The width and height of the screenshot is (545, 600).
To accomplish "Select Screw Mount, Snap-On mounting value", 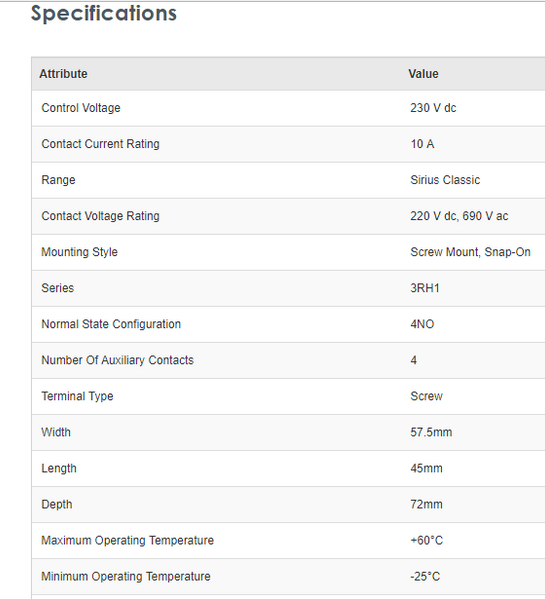I will pyautogui.click(x=470, y=252).
